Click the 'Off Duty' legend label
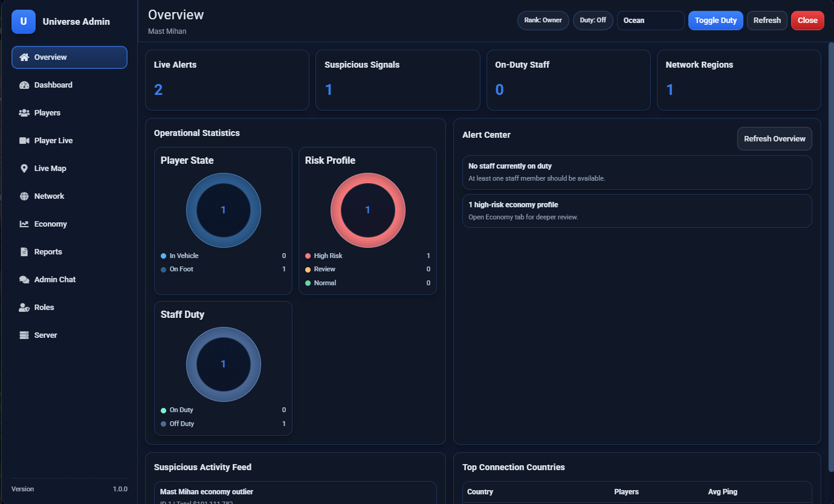 182,424
